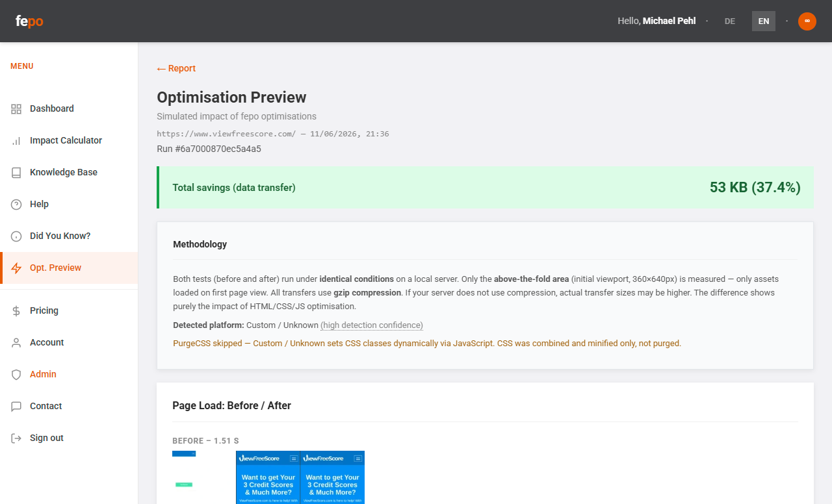832x504 pixels.
Task: Go to Knowledge Base
Action: coord(69,172)
